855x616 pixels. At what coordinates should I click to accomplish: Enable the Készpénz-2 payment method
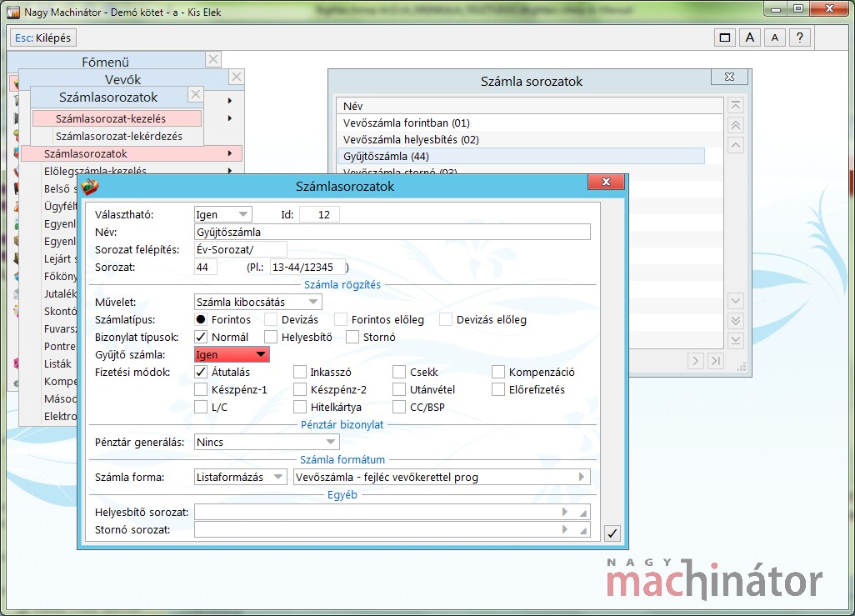(300, 389)
